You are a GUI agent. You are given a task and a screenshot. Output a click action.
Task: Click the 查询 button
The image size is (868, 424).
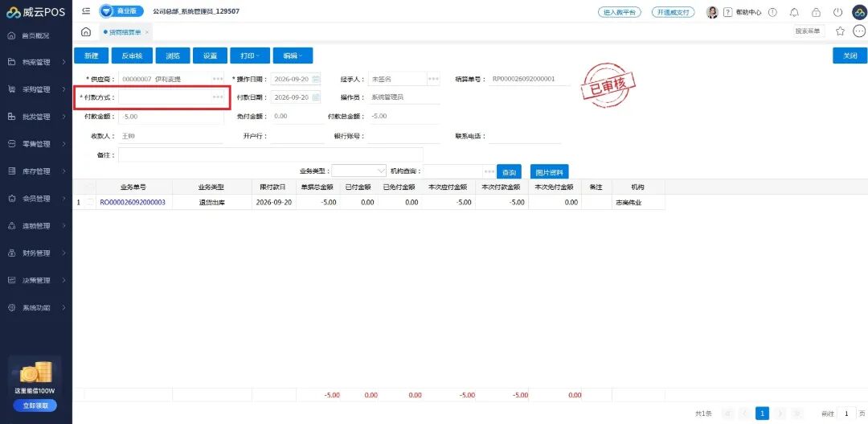(509, 172)
